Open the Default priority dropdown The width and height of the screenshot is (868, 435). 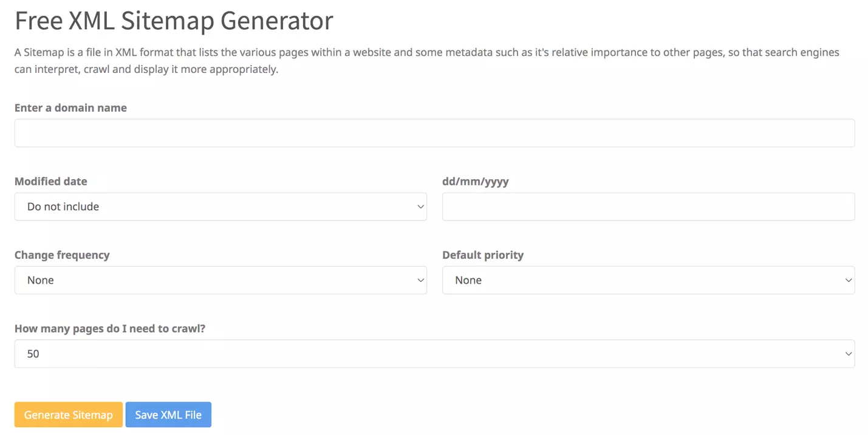coord(648,280)
